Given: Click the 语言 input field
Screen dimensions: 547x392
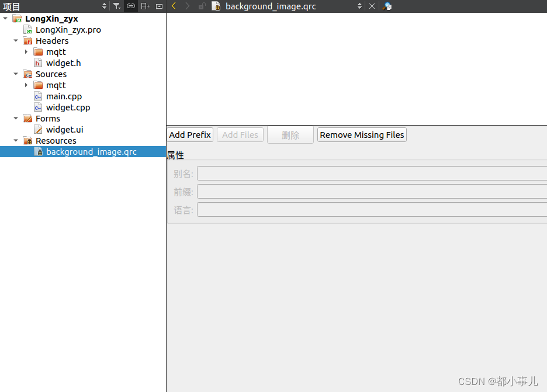Looking at the screenshot, I should pos(372,210).
